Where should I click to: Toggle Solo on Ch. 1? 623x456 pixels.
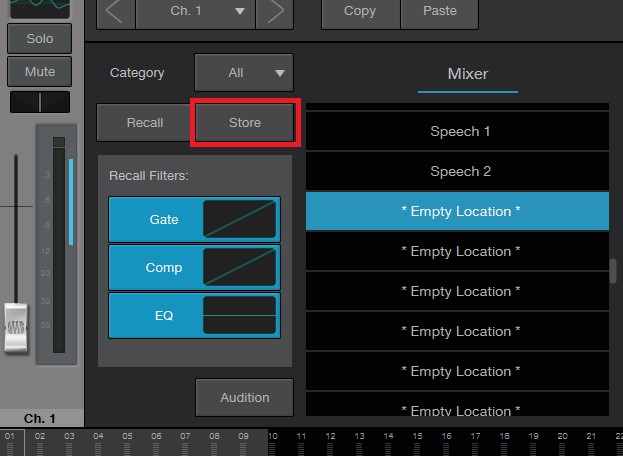coord(39,39)
